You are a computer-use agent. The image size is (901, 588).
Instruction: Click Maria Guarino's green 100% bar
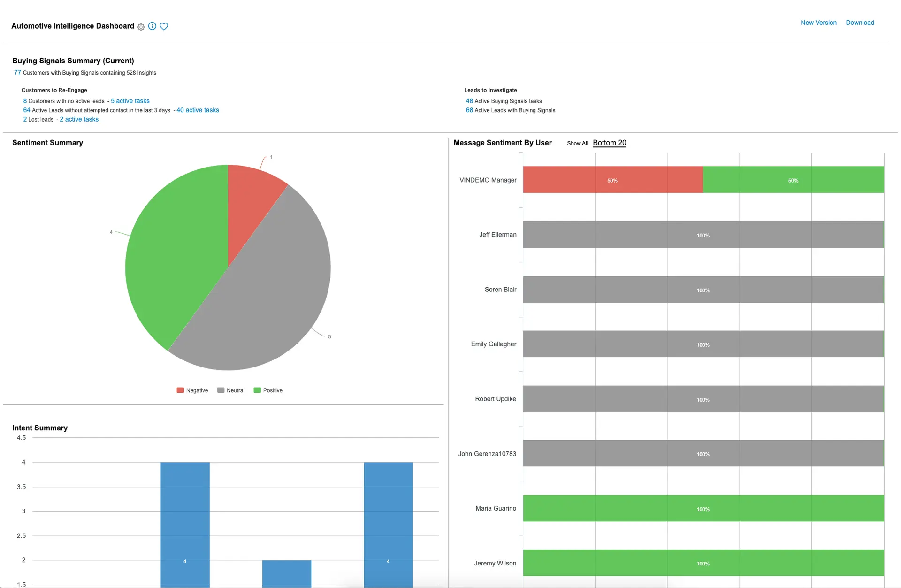coord(703,508)
